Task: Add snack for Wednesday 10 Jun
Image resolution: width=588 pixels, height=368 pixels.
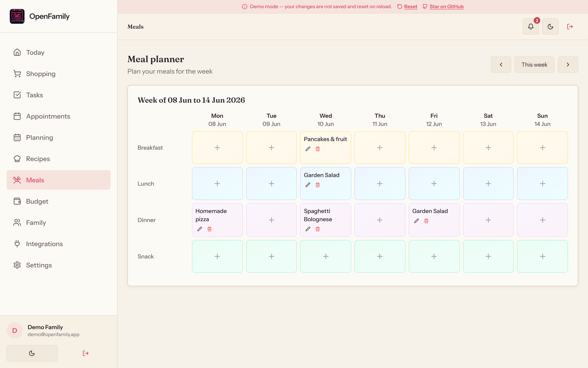Action: point(326,256)
